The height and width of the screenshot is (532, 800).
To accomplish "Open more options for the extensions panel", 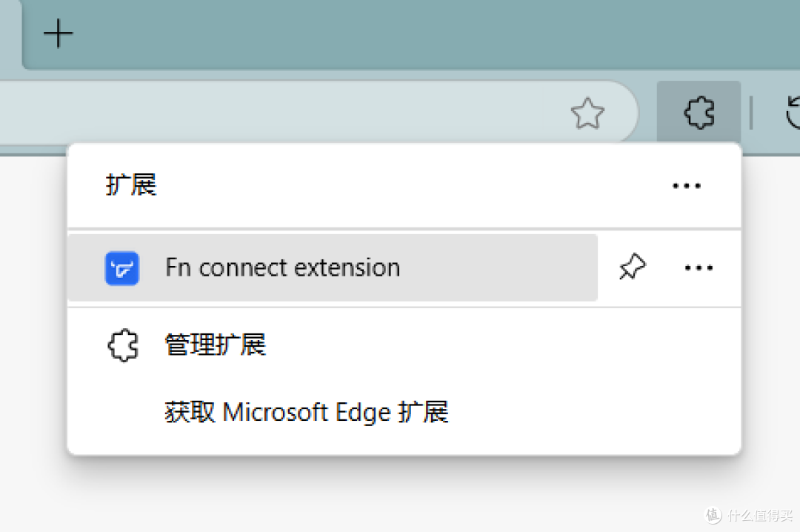I will (686, 185).
